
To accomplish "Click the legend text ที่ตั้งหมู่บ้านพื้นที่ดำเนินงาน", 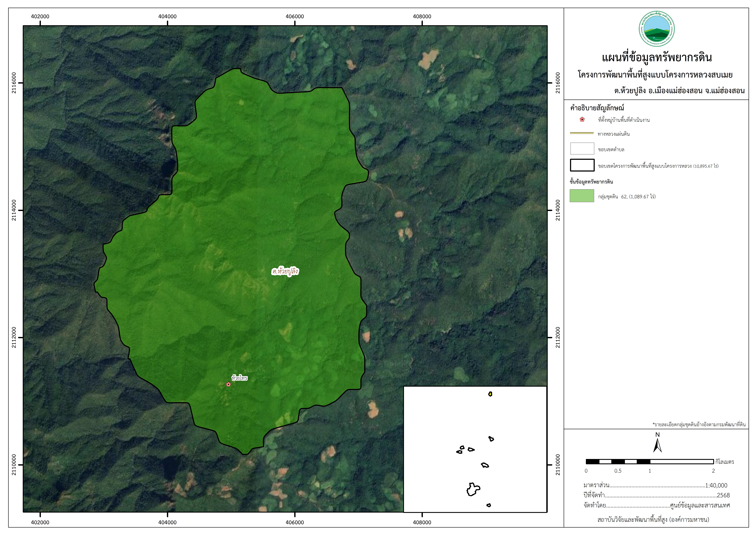I will [x=624, y=120].
